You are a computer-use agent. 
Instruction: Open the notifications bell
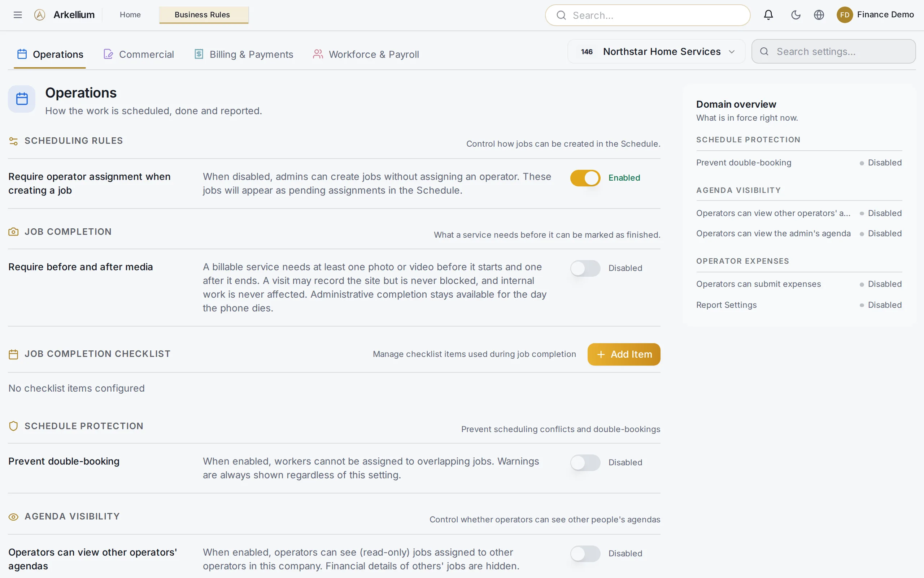[x=768, y=15]
